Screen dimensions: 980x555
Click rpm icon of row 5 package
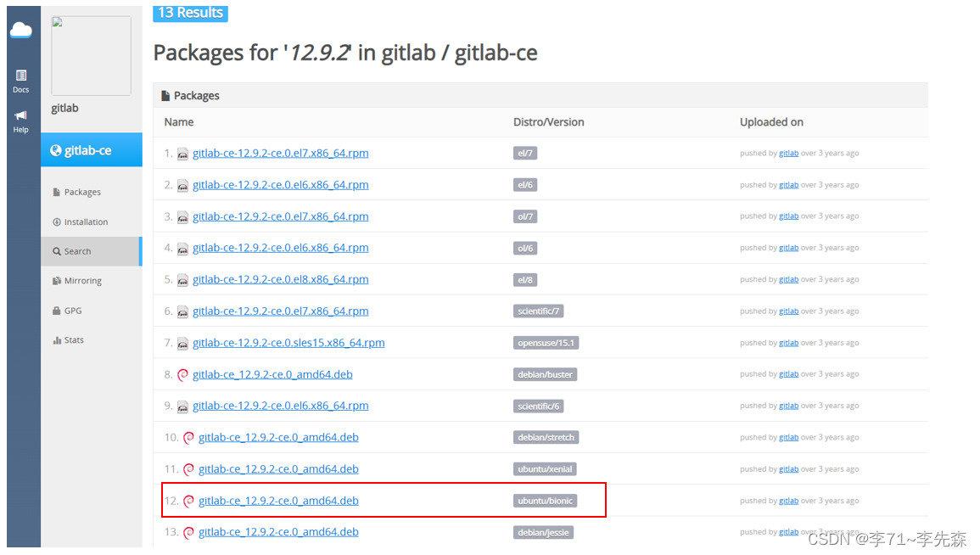click(182, 280)
